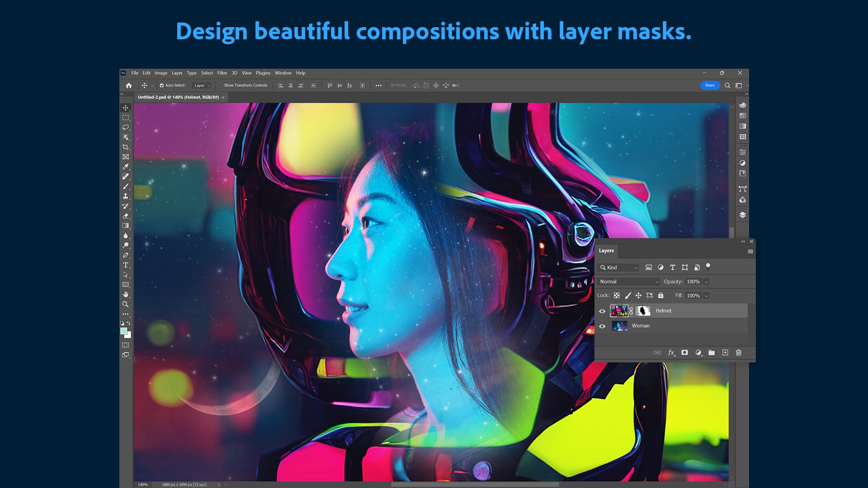Click the Delete layer trash icon

[739, 352]
